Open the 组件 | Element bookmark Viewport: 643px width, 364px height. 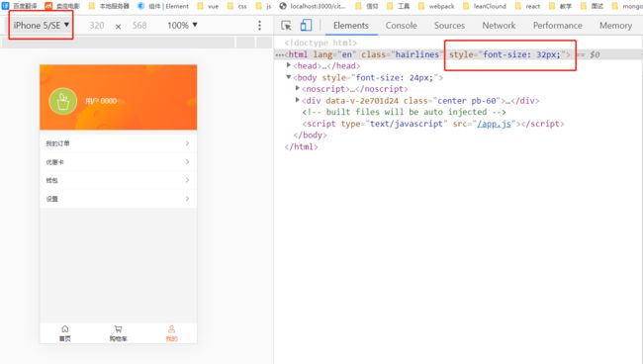point(163,6)
